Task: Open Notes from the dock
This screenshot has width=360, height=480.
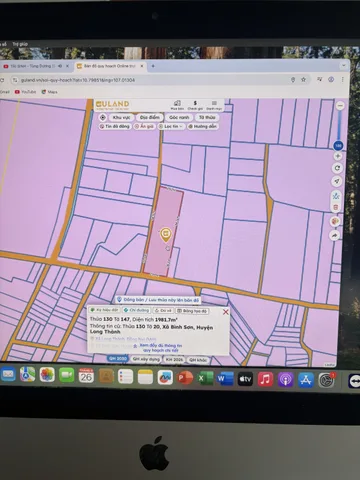Action: [x=145, y=377]
